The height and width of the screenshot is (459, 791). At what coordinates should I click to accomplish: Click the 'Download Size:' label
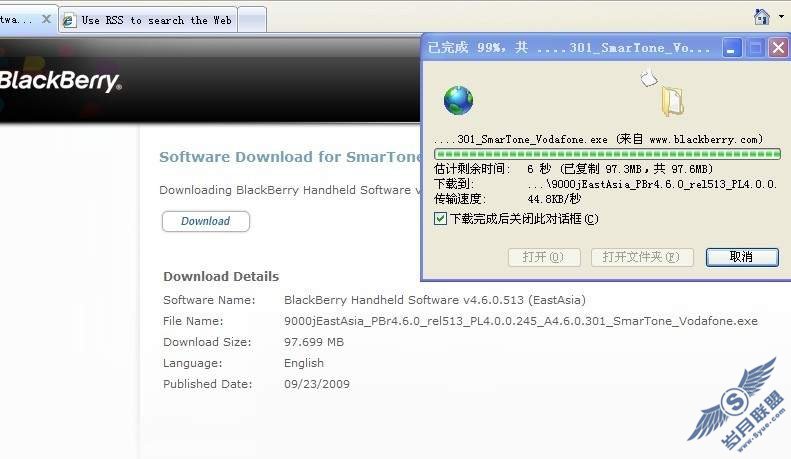point(207,342)
